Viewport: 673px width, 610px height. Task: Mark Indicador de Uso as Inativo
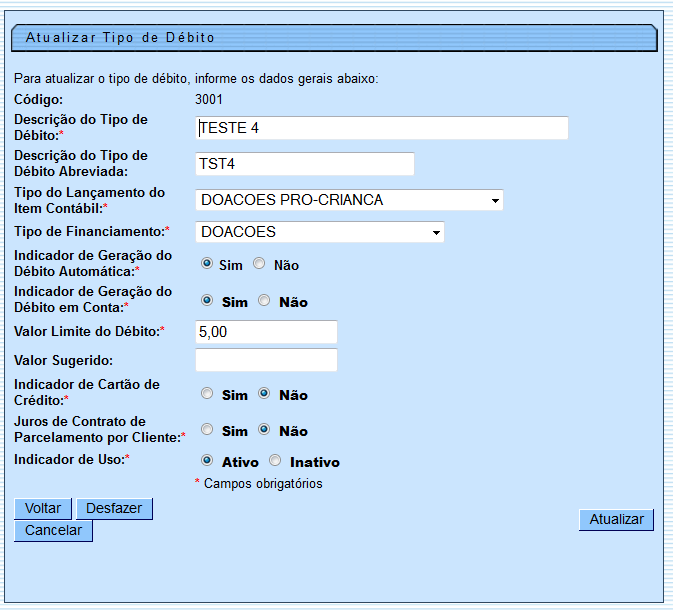275,461
